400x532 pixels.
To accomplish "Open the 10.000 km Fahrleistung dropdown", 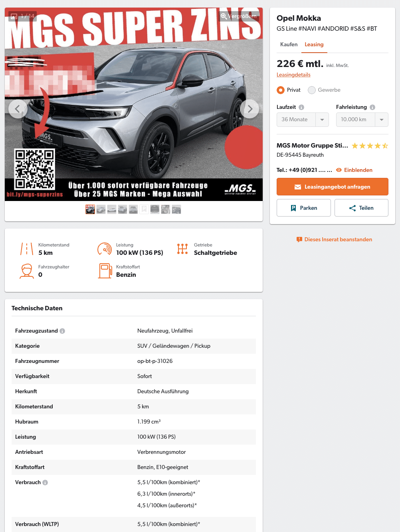I will (x=362, y=120).
